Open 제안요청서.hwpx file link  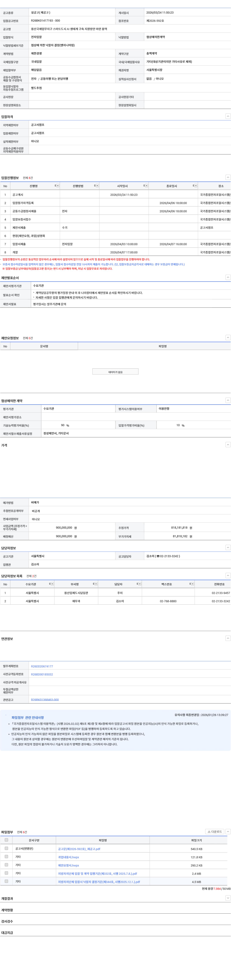pyautogui.click(x=69, y=865)
